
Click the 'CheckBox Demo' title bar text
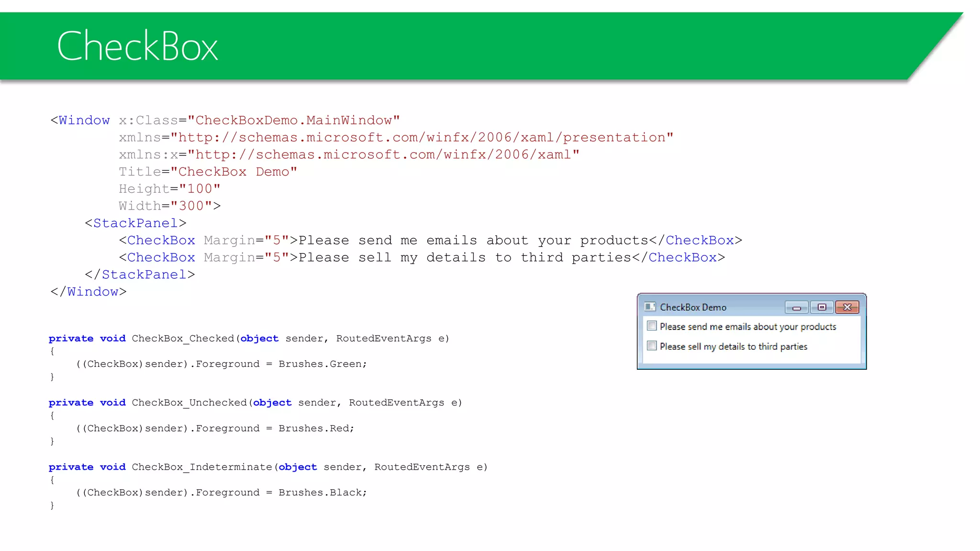693,307
